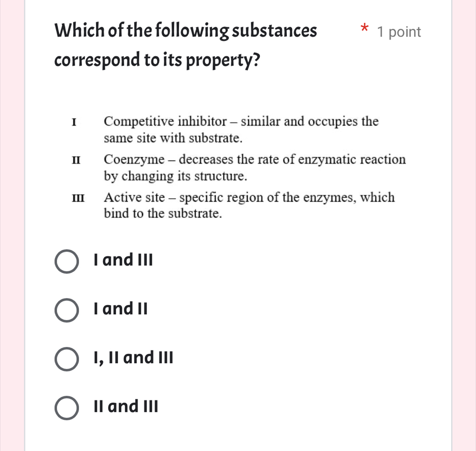Click statement III about the active site
Screen dimensions: 476x451
pos(249,205)
